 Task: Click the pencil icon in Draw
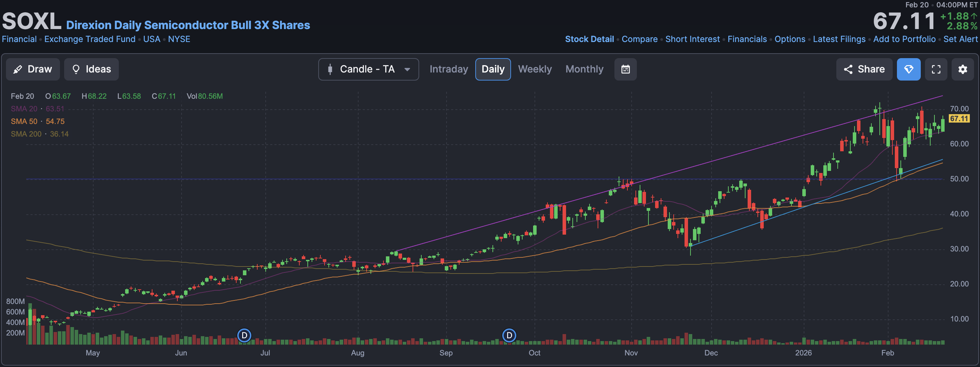[x=18, y=70]
